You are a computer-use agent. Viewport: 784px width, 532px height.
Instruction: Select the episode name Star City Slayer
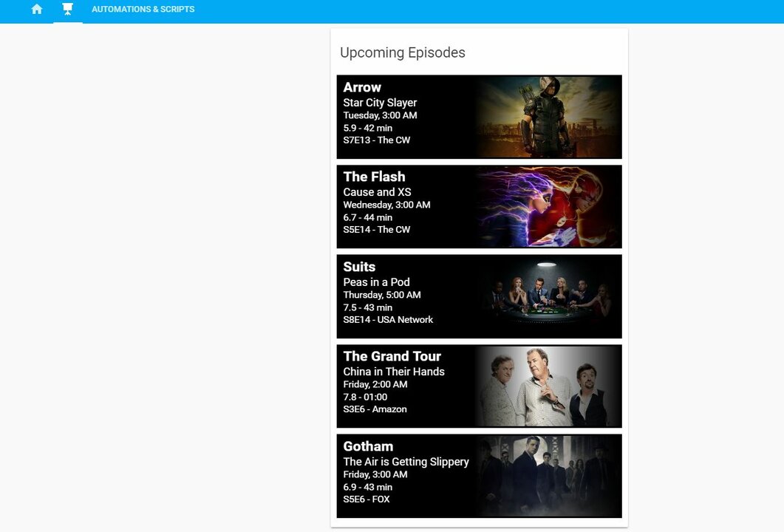pos(380,103)
